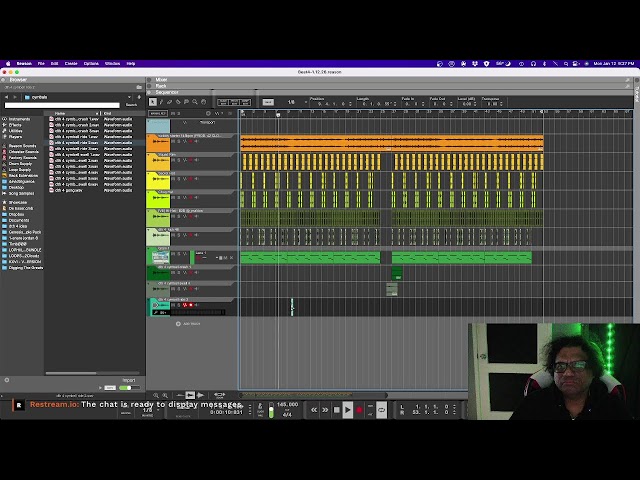The width and height of the screenshot is (640, 480).
Task: Open the browser settings gear icon
Action: [x=7, y=380]
